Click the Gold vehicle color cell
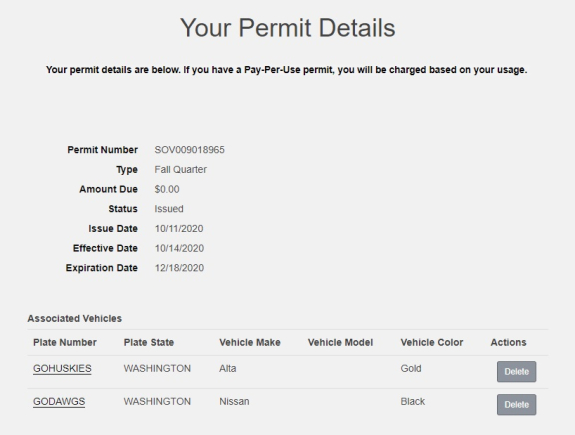This screenshot has width=575, height=435. (x=411, y=368)
